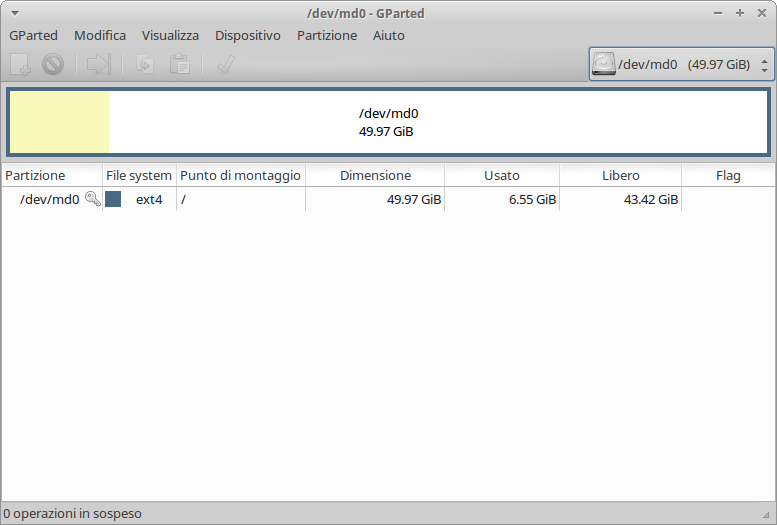
Task: Click the ext4 file system color square
Action: tap(113, 199)
